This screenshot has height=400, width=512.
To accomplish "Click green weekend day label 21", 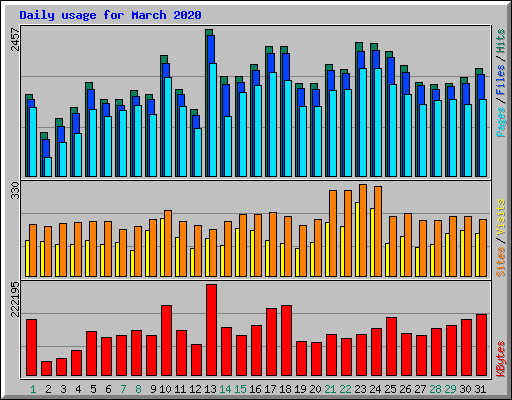I will (330, 389).
